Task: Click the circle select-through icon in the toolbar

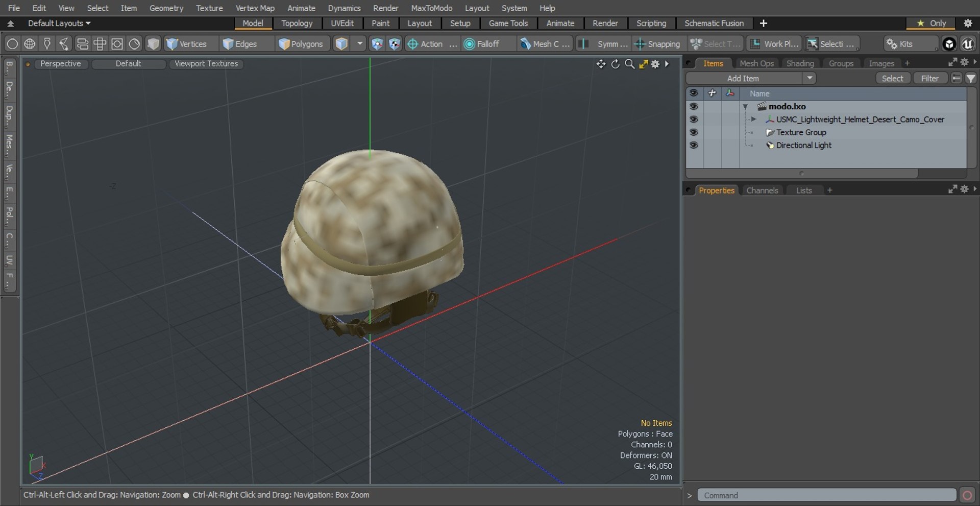Action: 12,44
